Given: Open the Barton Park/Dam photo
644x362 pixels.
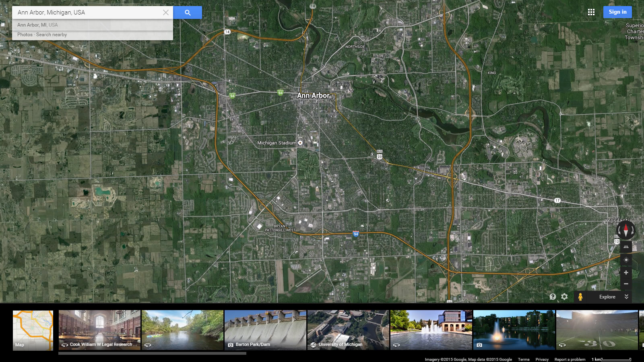Looking at the screenshot, I should click(x=265, y=330).
